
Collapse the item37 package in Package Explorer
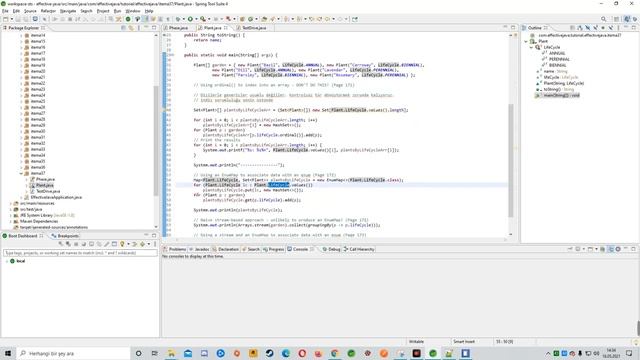point(21,173)
